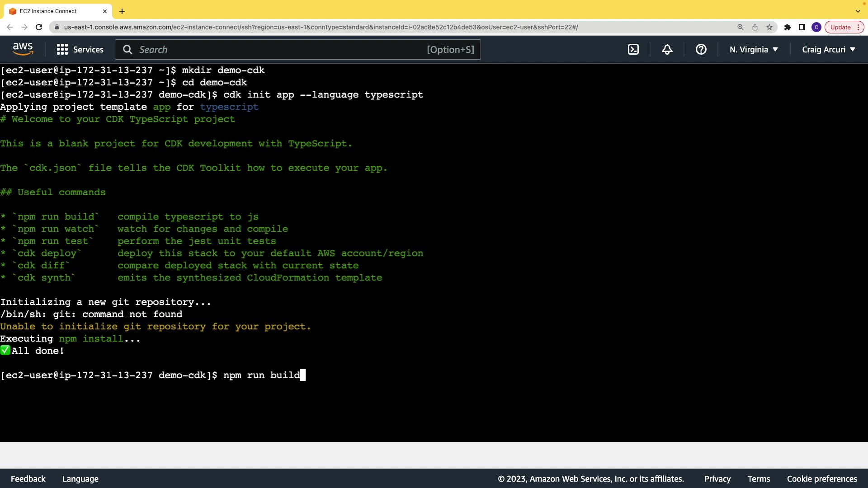Open the notifications bell

point(667,50)
